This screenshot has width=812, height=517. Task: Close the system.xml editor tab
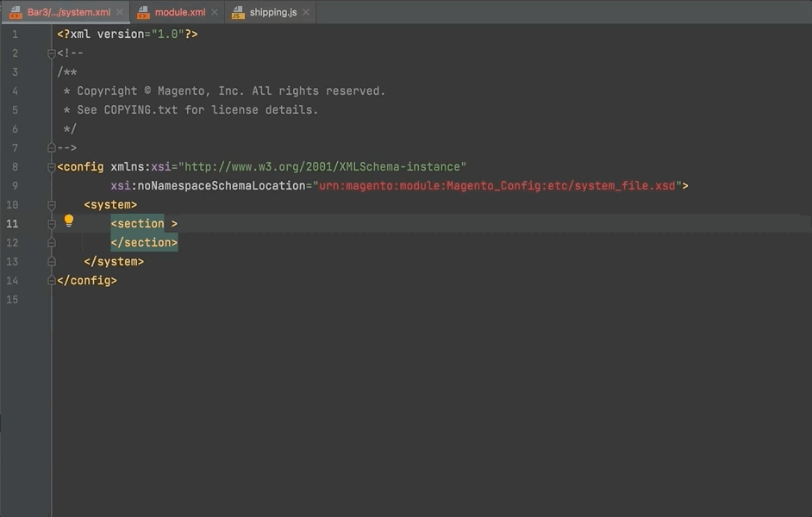[121, 13]
